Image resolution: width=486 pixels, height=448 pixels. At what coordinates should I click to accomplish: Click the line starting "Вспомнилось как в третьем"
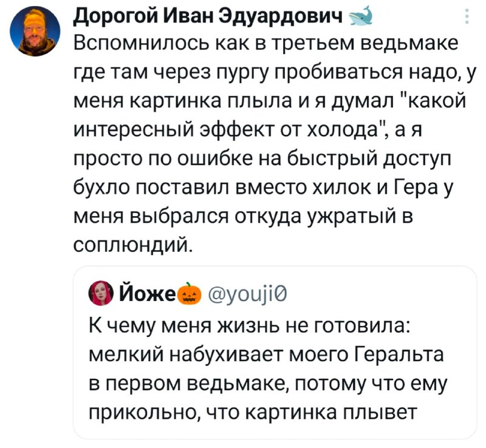pos(265,45)
